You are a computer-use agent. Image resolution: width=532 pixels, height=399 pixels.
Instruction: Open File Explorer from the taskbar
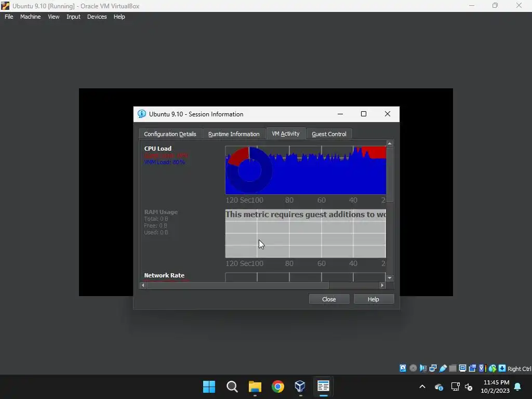255,387
